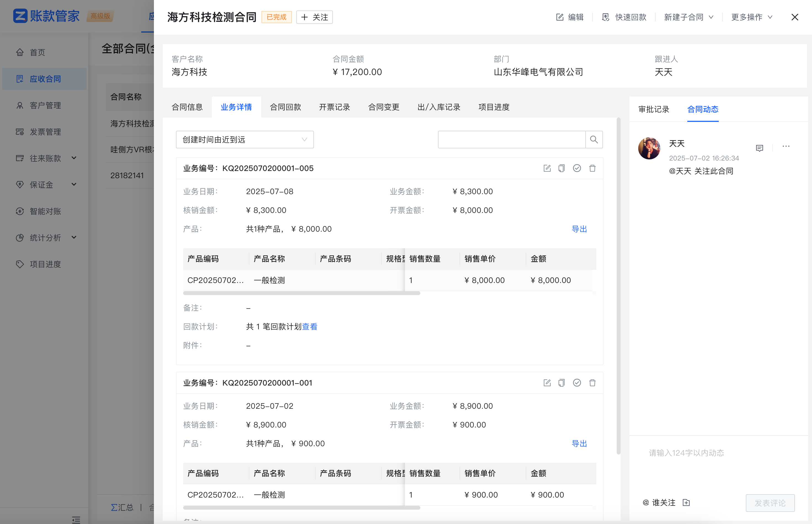The height and width of the screenshot is (524, 812).
Task: Switch to the 业务详情 tab
Action: point(236,107)
